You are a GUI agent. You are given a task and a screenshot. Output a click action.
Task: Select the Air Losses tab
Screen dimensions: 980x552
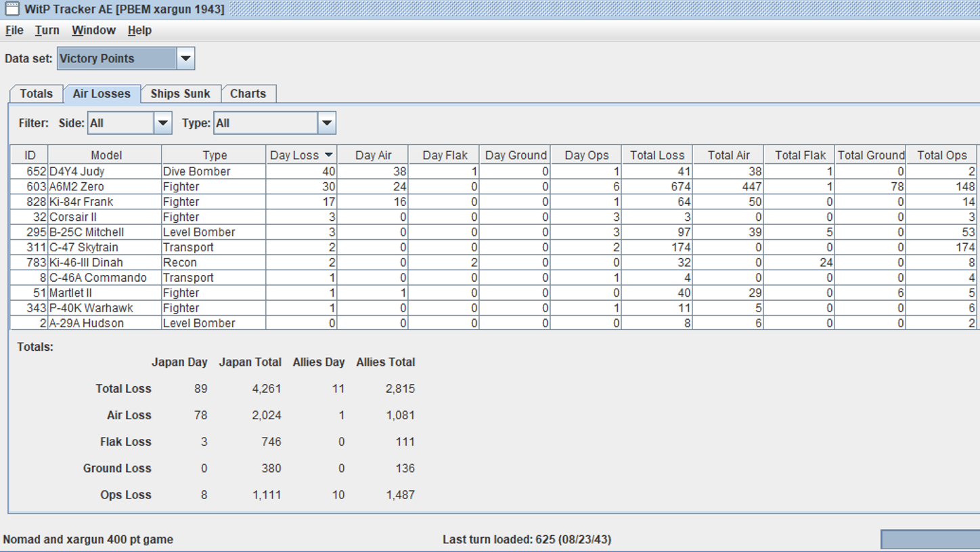[x=102, y=93]
